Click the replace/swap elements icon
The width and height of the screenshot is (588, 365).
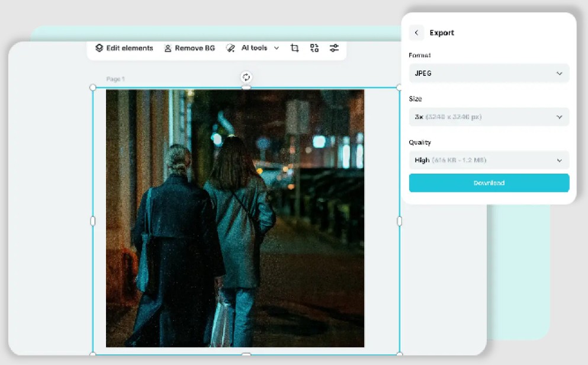point(314,48)
